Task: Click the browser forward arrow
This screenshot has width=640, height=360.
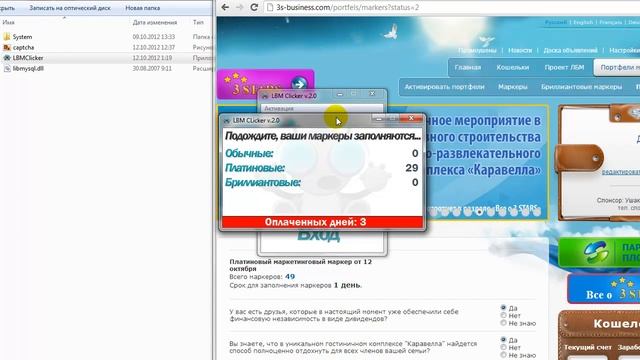Action: coord(240,7)
